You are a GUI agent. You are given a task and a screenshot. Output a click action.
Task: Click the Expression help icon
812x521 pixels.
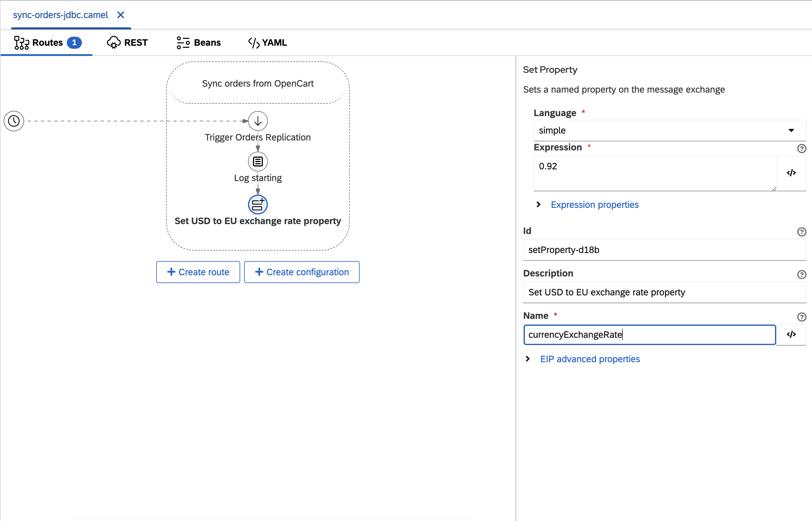click(x=801, y=148)
